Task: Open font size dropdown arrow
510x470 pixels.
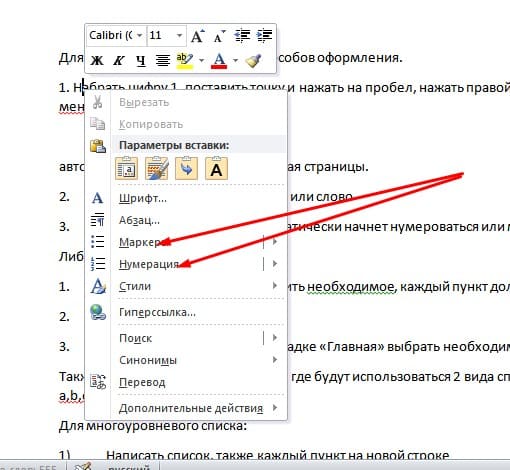Action: coord(179,35)
